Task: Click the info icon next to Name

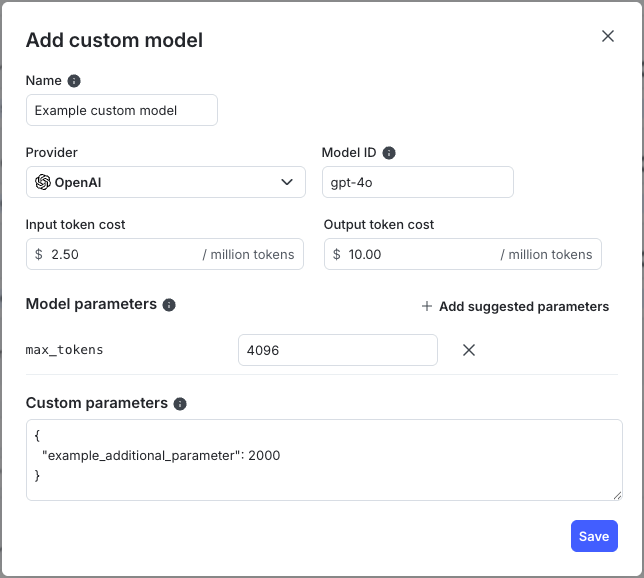Action: coord(74,81)
